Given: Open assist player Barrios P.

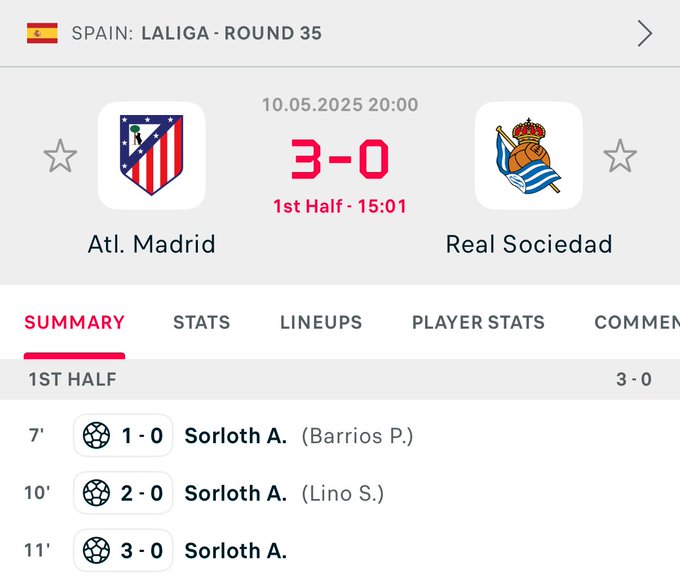Looking at the screenshot, I should pyautogui.click(x=357, y=436).
